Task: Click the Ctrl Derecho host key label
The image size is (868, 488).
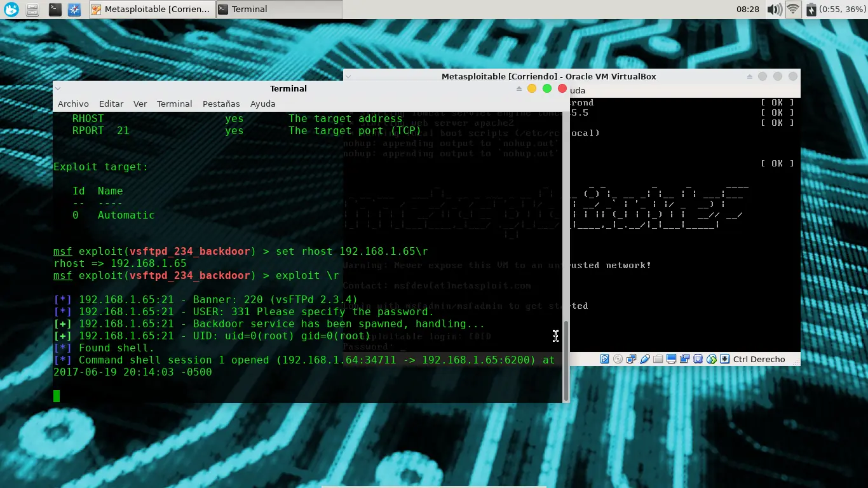Action: click(x=759, y=359)
